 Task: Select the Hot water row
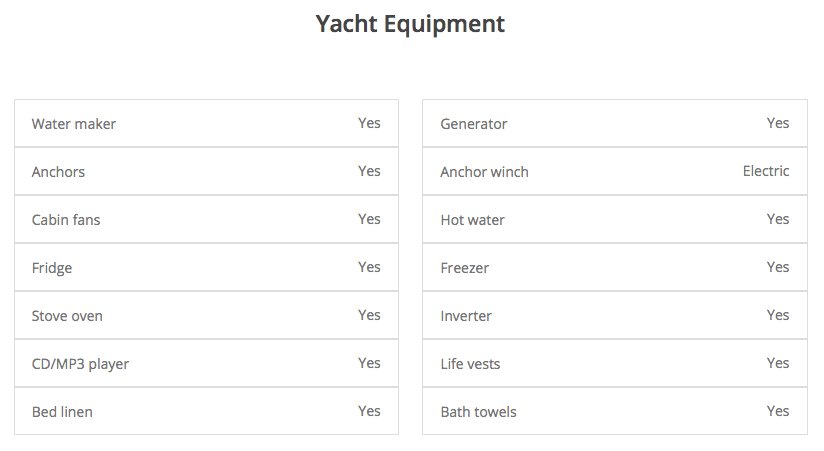(614, 220)
